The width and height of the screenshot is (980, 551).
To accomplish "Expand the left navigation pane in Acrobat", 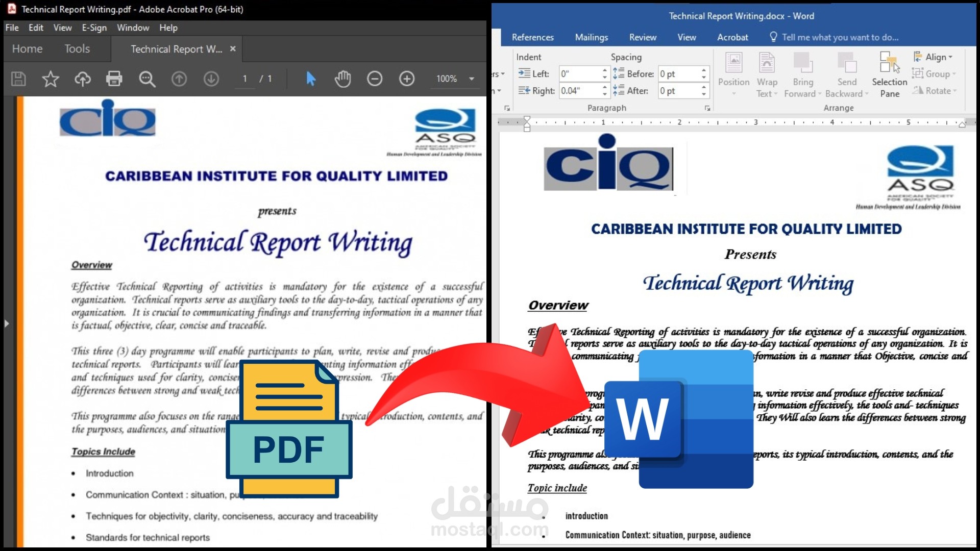I will coord(7,323).
